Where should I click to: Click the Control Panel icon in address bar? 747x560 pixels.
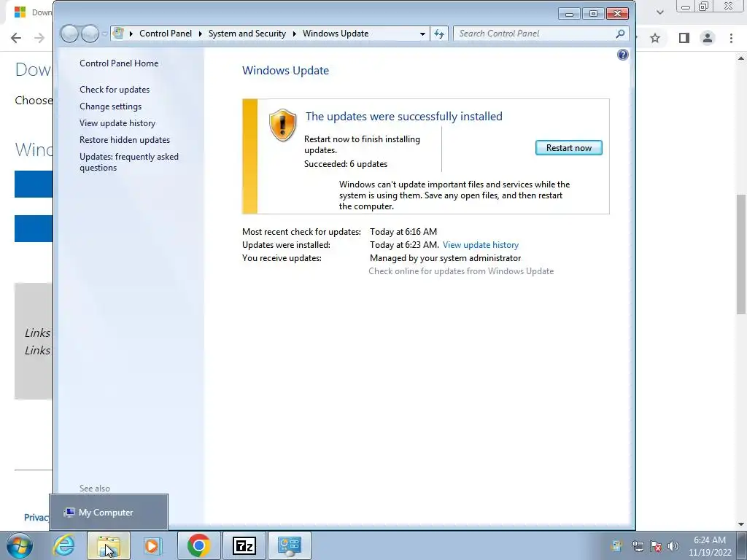click(119, 34)
